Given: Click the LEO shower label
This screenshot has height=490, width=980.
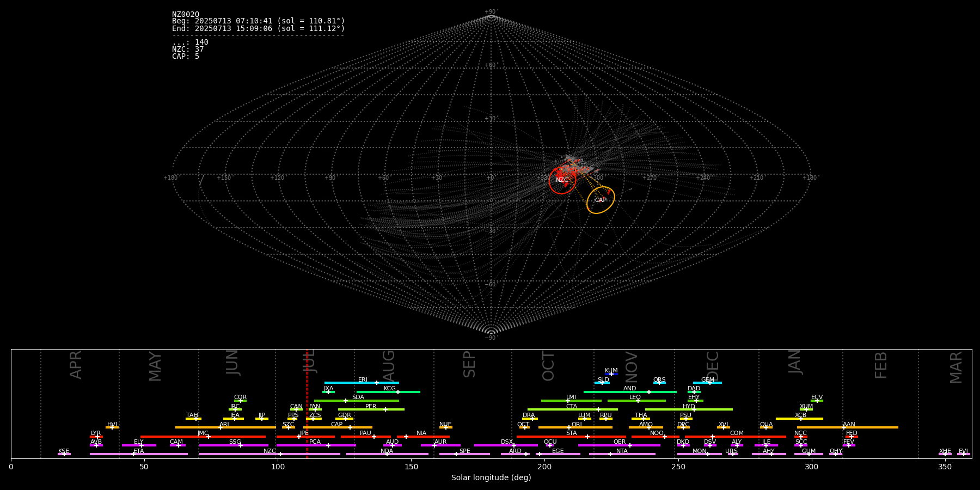Looking at the screenshot, I should point(635,397).
